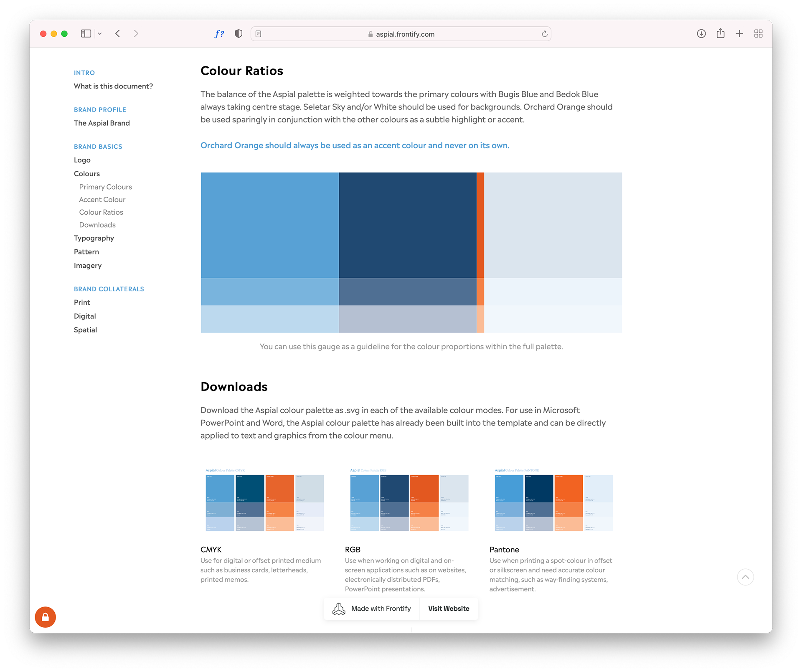Open the Share menu
Viewport: 802px width, 672px height.
pos(721,33)
